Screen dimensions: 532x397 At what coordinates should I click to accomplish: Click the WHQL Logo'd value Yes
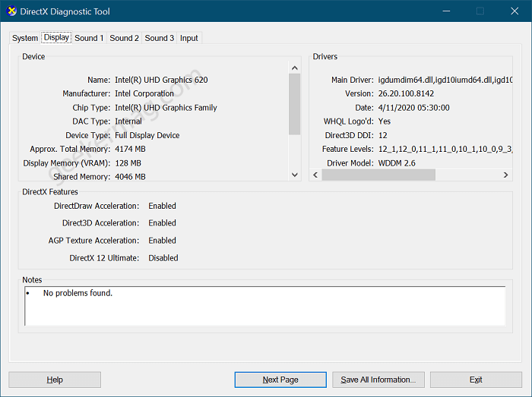tap(384, 121)
